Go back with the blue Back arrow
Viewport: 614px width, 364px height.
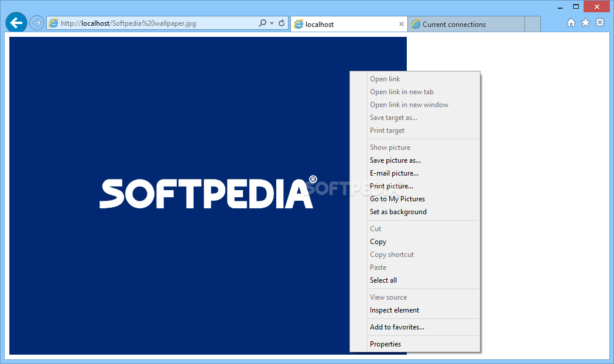click(x=16, y=23)
